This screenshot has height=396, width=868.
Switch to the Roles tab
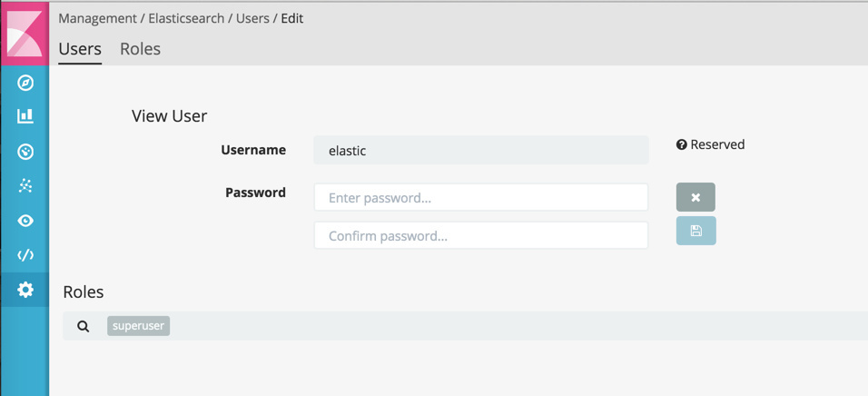click(140, 49)
